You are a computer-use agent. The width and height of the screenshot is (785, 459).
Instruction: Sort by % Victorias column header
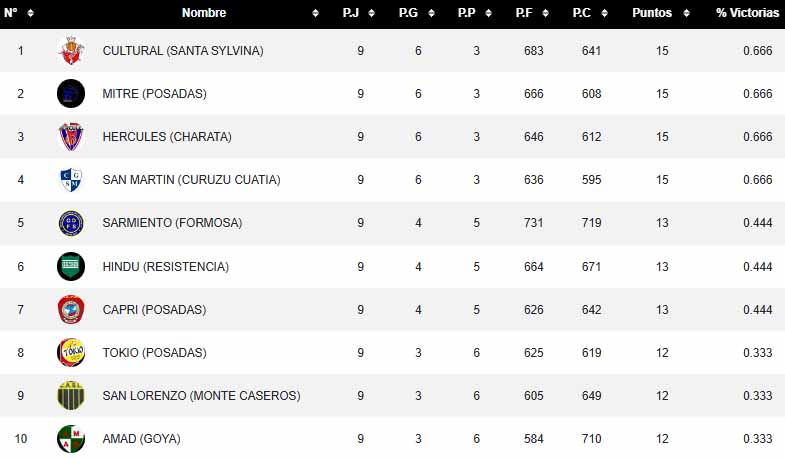747,13
